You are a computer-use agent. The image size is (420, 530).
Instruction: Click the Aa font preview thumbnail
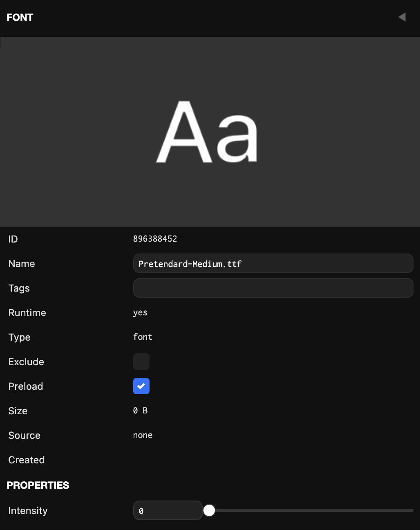tap(208, 132)
